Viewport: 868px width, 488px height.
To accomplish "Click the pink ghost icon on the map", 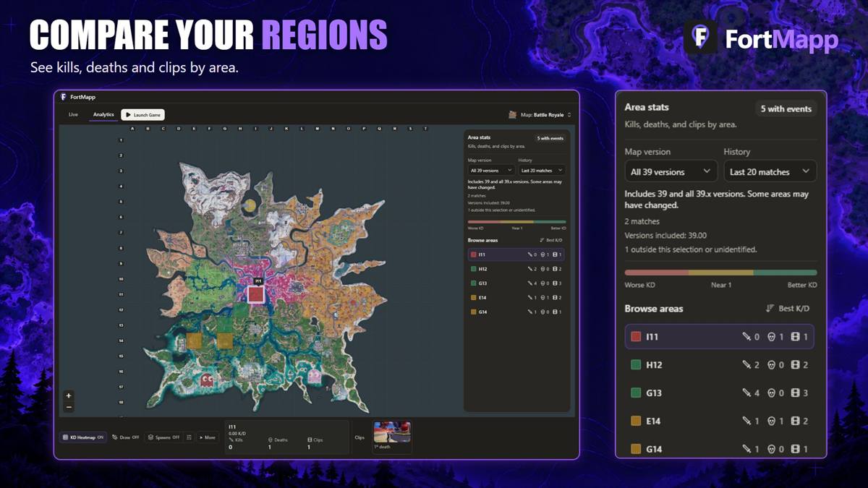I will pos(315,376).
